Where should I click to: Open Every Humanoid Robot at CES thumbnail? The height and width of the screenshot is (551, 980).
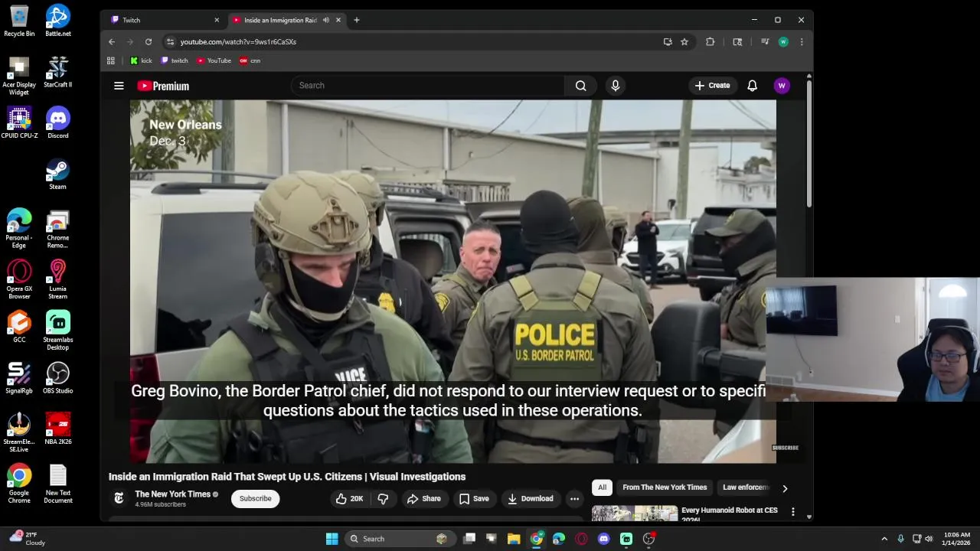coord(635,513)
